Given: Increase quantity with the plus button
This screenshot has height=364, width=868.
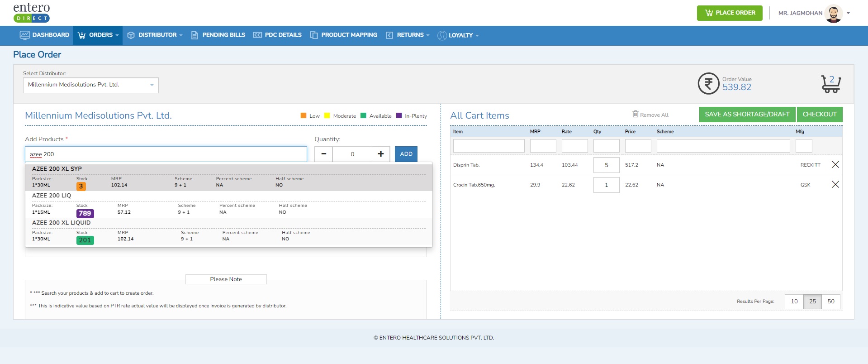Looking at the screenshot, I should tap(381, 154).
